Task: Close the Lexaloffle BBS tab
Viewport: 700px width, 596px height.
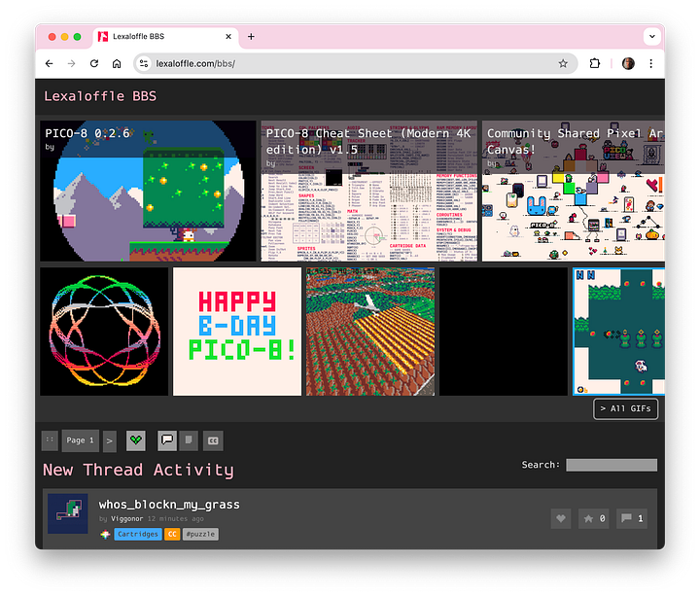Action: pyautogui.click(x=228, y=37)
